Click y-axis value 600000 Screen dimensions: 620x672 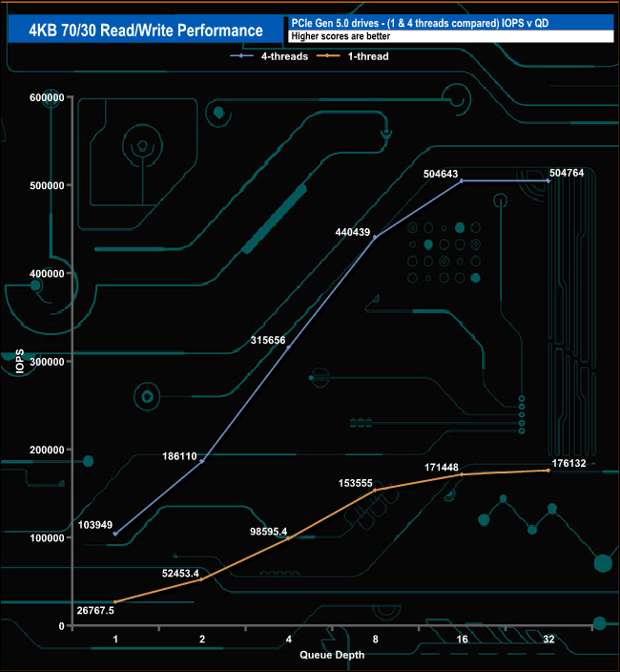(x=47, y=97)
